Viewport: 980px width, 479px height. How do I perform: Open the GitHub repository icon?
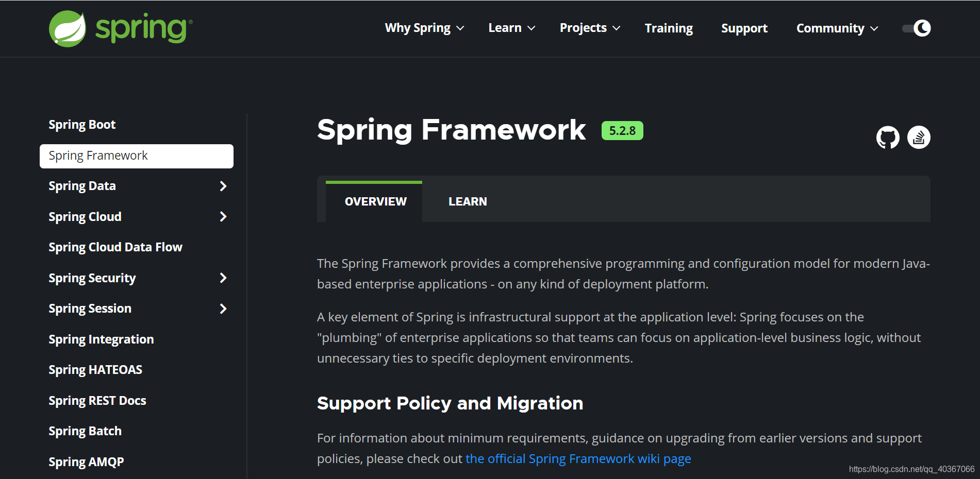[x=888, y=138]
